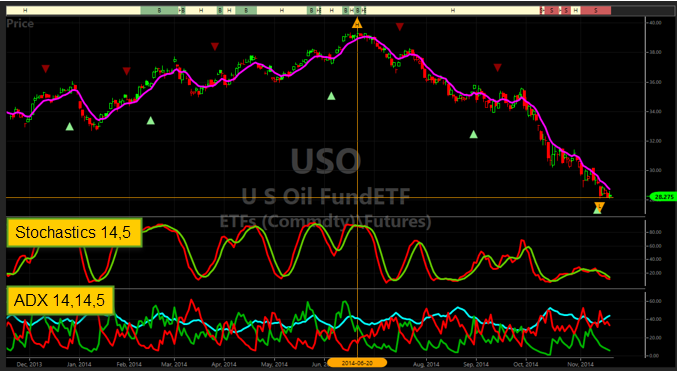
Task: Click the green up-triangle at November 2014 low
Action: [597, 211]
